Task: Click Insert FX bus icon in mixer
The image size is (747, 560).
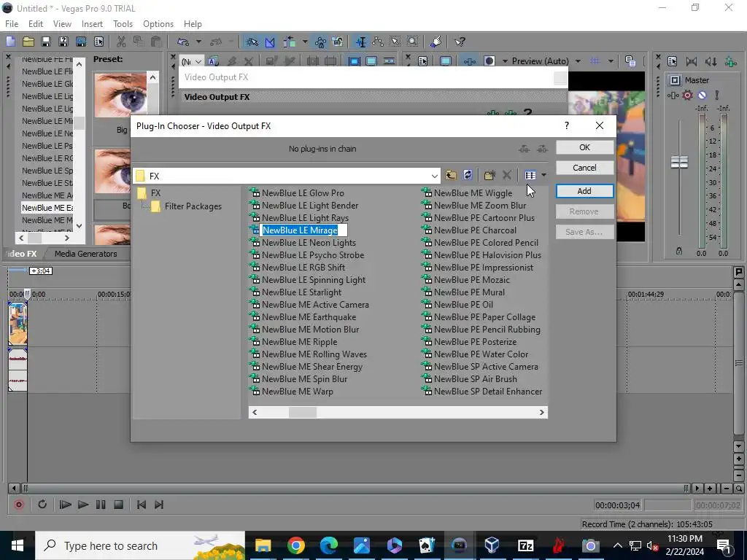Action: coord(730,61)
